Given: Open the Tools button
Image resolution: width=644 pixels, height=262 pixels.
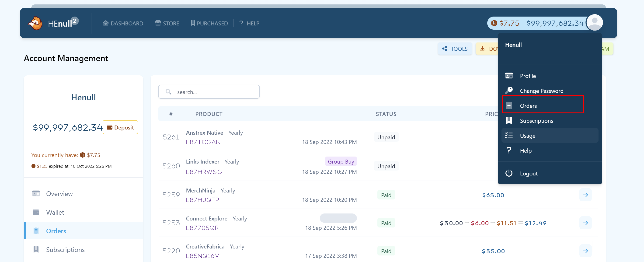Looking at the screenshot, I should [455, 49].
